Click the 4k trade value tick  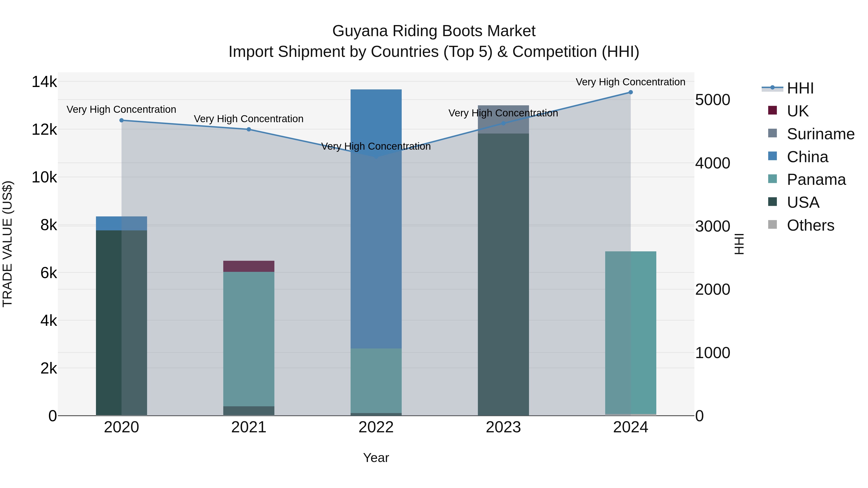[x=48, y=321]
